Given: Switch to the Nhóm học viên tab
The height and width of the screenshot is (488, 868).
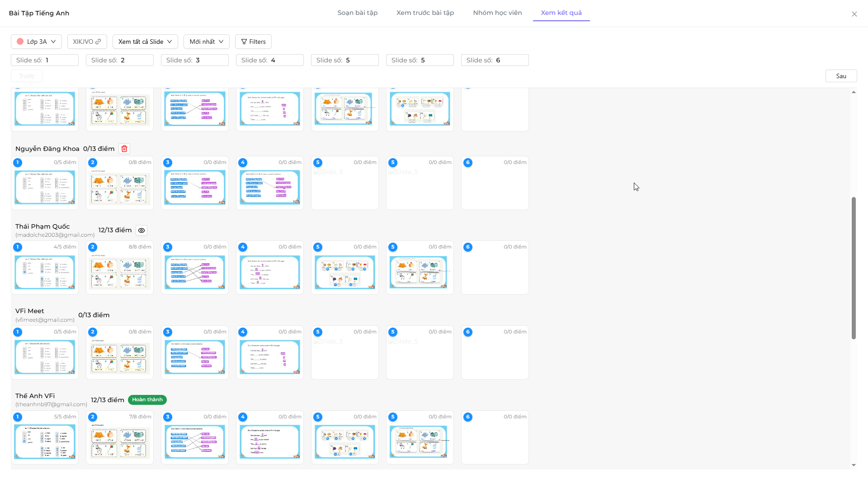Looking at the screenshot, I should point(497,13).
